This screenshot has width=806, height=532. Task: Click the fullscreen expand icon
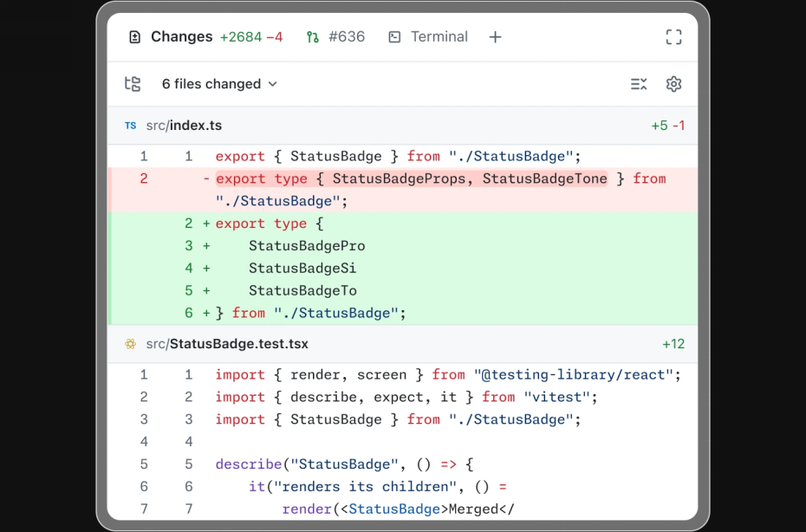[x=673, y=37]
